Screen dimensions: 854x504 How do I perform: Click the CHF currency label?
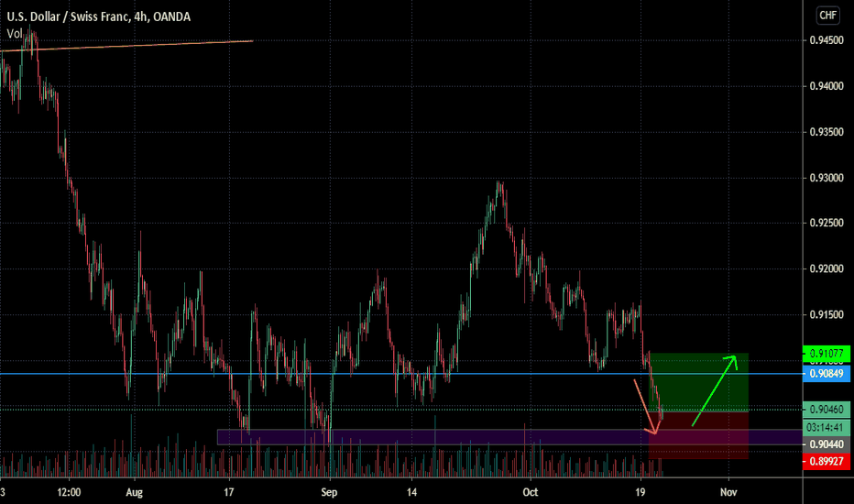click(x=827, y=16)
